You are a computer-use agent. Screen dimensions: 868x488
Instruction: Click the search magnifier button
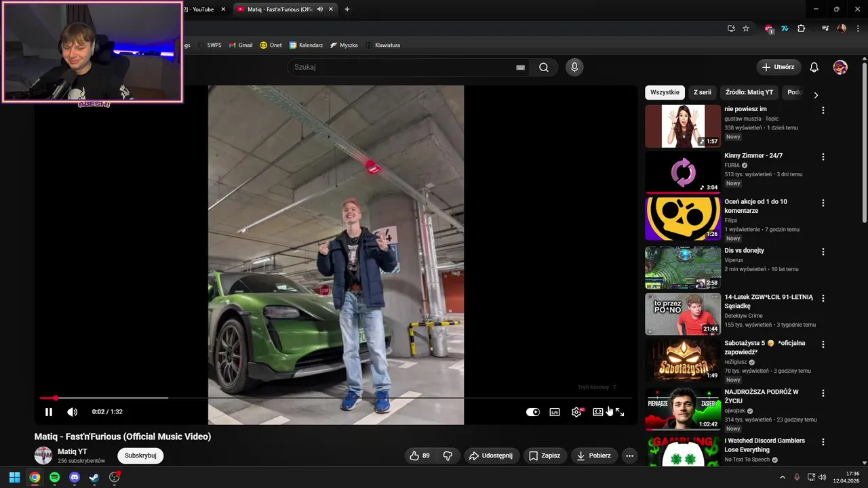click(544, 67)
